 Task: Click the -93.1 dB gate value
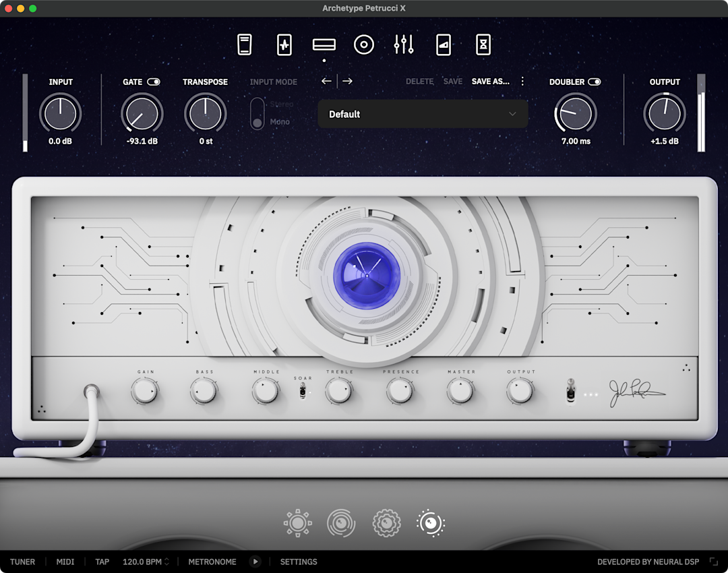tap(142, 141)
